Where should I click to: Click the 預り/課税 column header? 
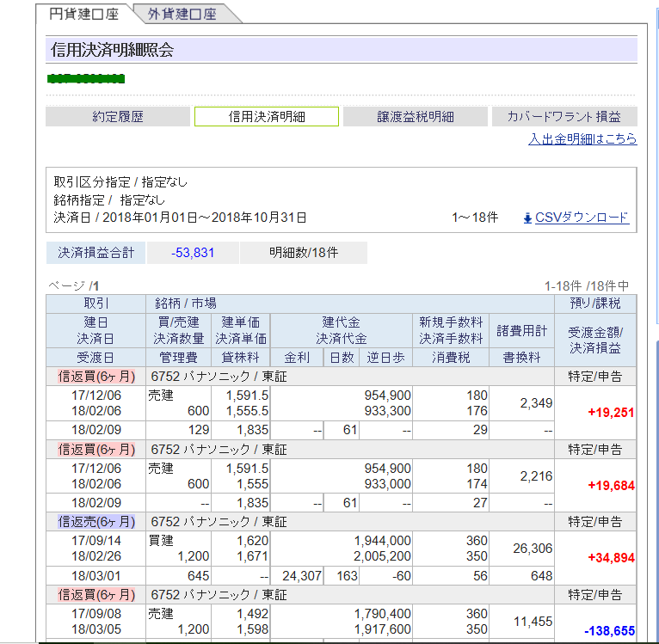click(x=595, y=304)
